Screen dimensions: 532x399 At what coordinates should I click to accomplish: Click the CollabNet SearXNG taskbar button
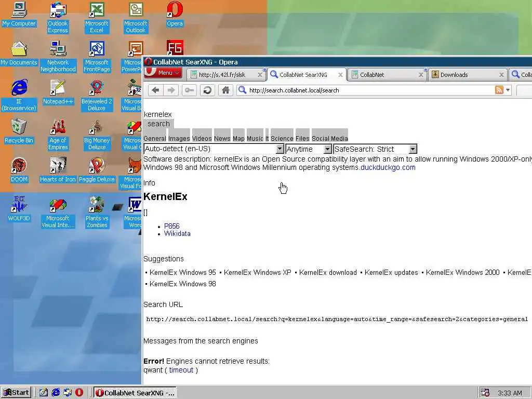[135, 393]
